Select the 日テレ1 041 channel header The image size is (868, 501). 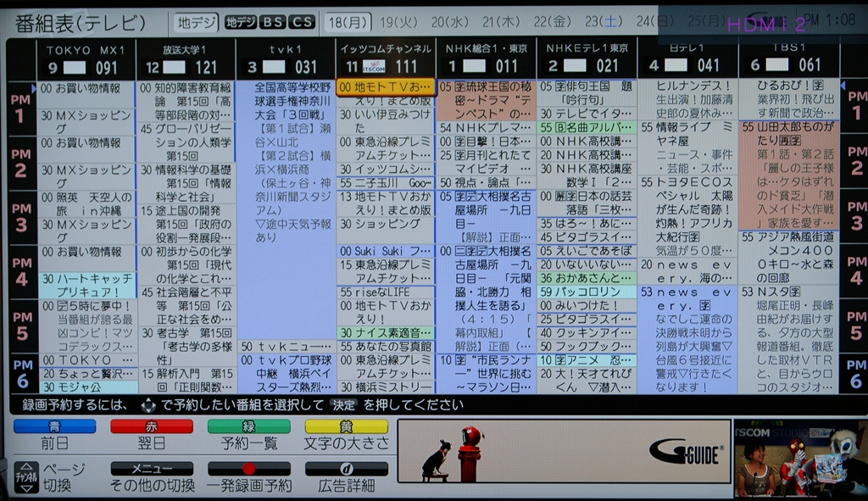pyautogui.click(x=687, y=60)
